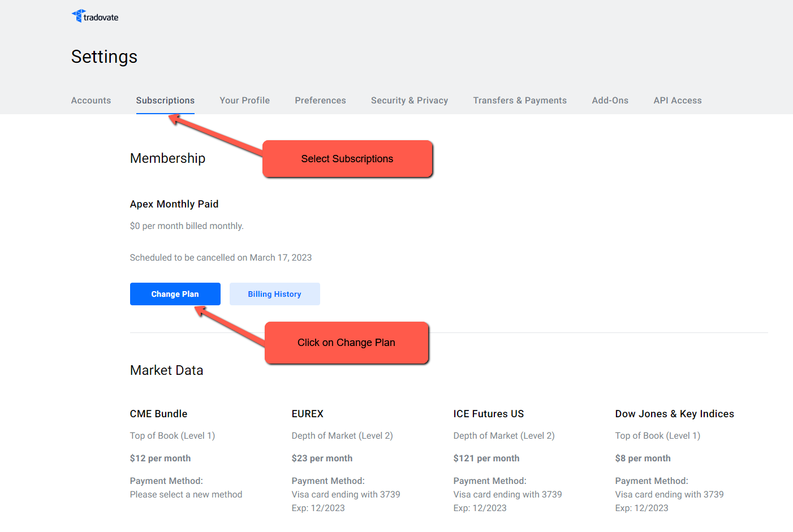The image size is (793, 532).
Task: Select CME Bundle Payment Method label
Action: (166, 481)
